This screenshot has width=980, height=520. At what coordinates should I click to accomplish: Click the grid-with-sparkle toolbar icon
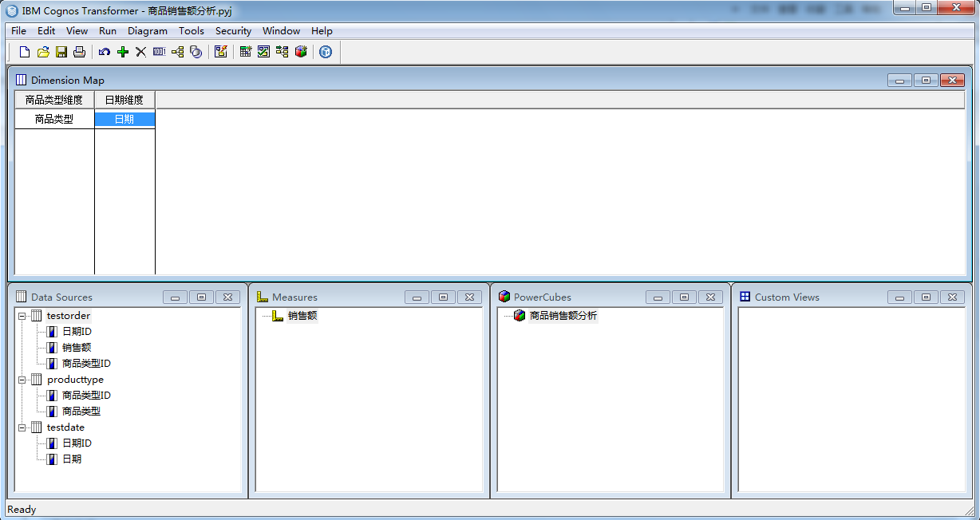coord(246,52)
